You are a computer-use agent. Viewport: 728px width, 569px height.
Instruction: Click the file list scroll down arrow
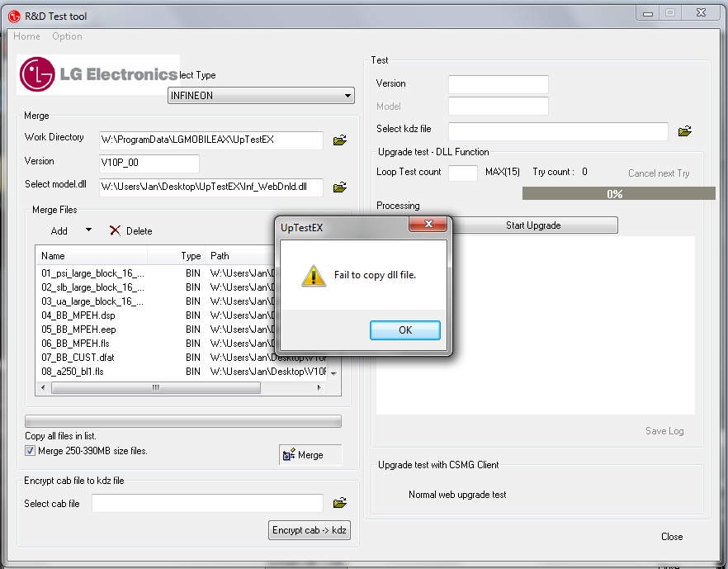point(333,374)
